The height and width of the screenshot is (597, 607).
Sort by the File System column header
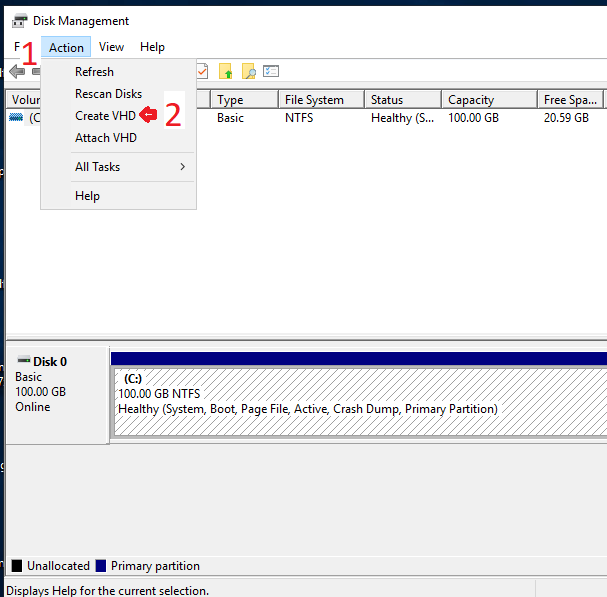tap(321, 100)
